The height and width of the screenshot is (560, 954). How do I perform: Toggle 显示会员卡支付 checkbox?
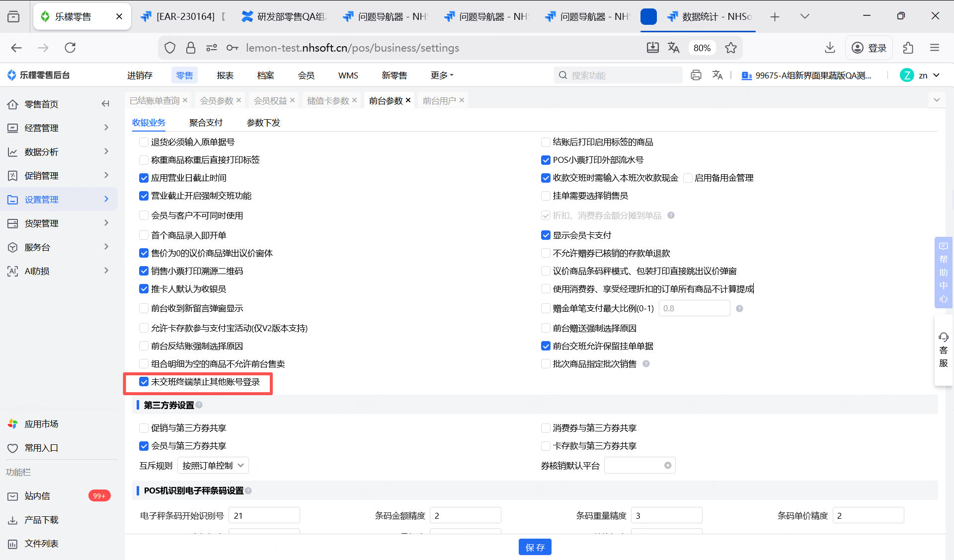coord(546,235)
